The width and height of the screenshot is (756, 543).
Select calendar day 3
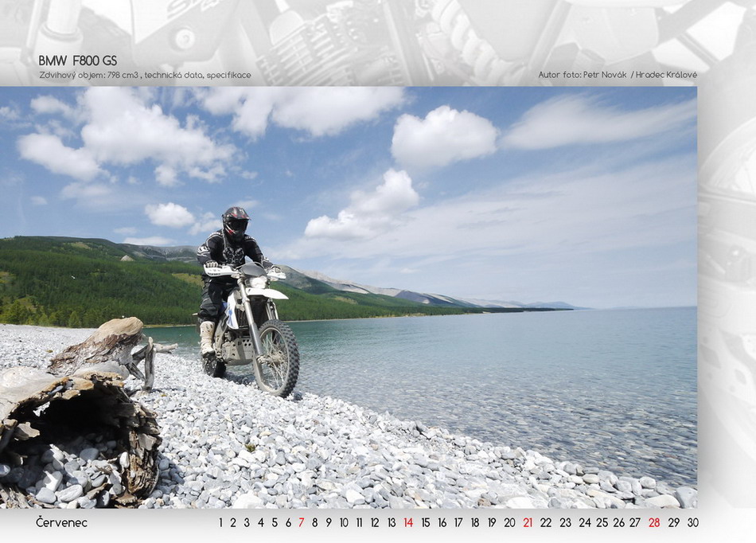[247, 523]
